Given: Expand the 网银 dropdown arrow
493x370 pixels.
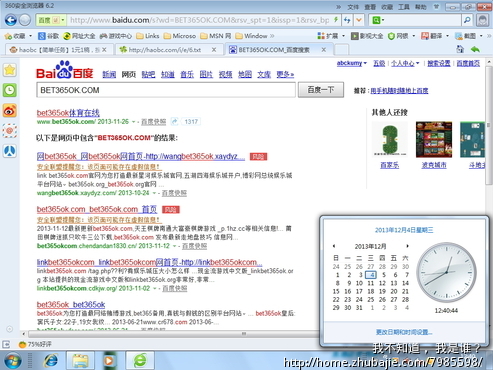Looking at the screenshot, I should pos(414,36).
